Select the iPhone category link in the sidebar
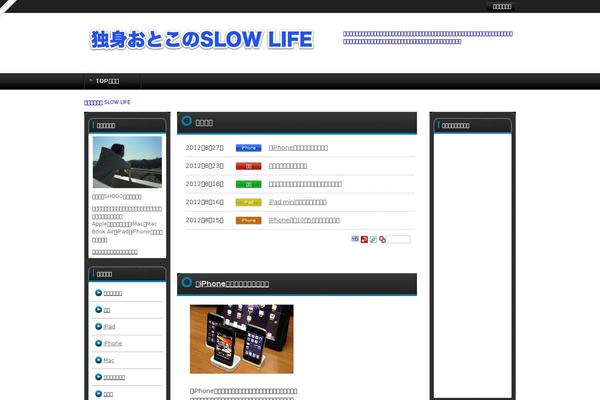The height and width of the screenshot is (400, 600). coord(112,343)
